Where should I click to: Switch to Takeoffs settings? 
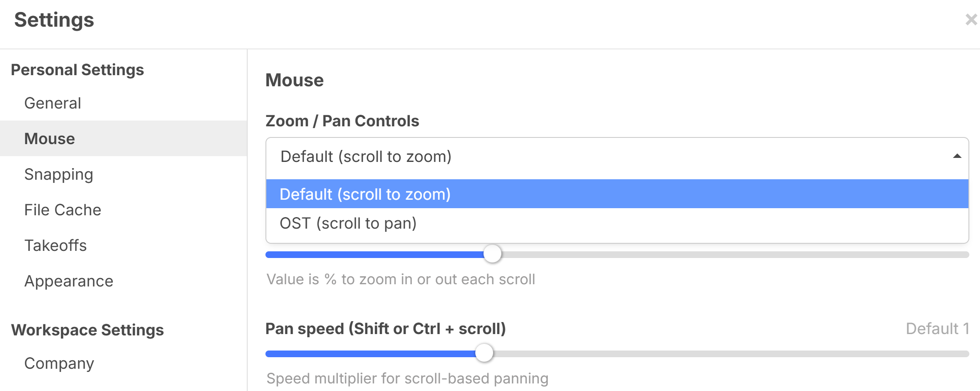(x=56, y=246)
